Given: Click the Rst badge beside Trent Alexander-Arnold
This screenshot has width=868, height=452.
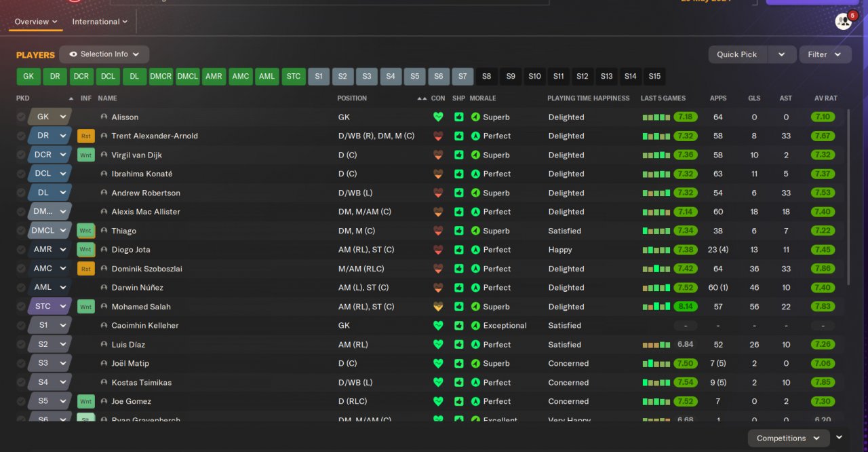Looking at the screenshot, I should pyautogui.click(x=85, y=136).
